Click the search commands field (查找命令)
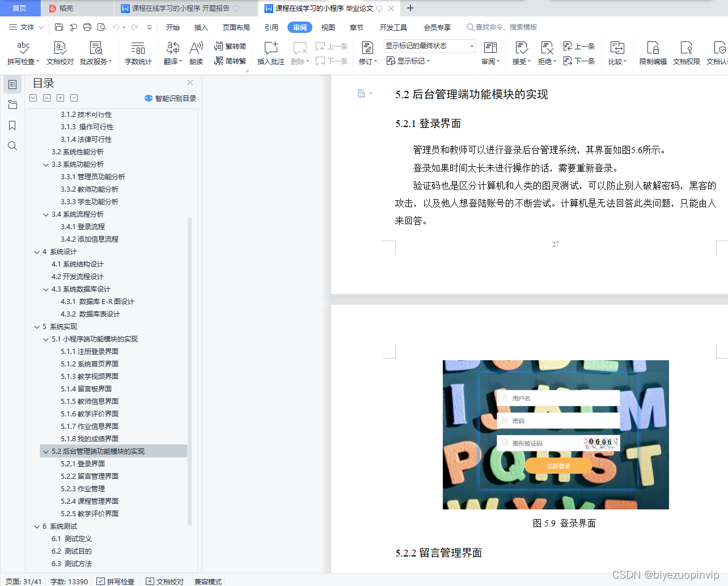 [x=502, y=27]
